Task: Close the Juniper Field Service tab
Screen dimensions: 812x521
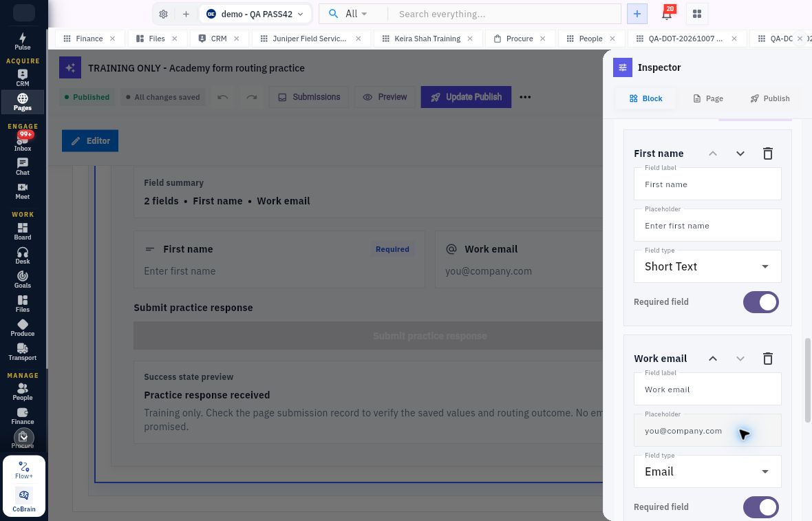Action: pos(359,39)
